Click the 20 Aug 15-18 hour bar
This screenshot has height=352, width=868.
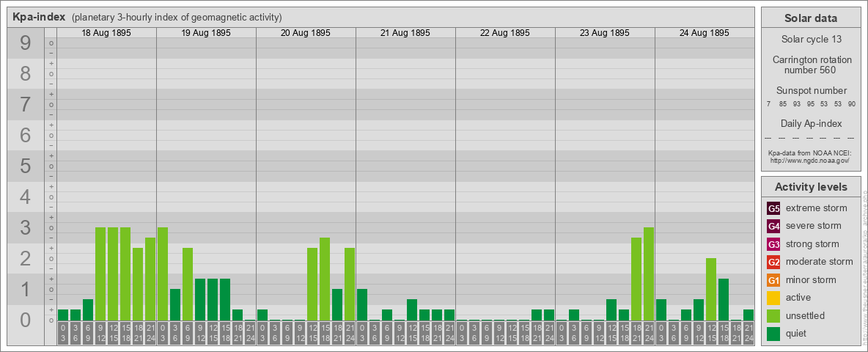click(x=324, y=279)
